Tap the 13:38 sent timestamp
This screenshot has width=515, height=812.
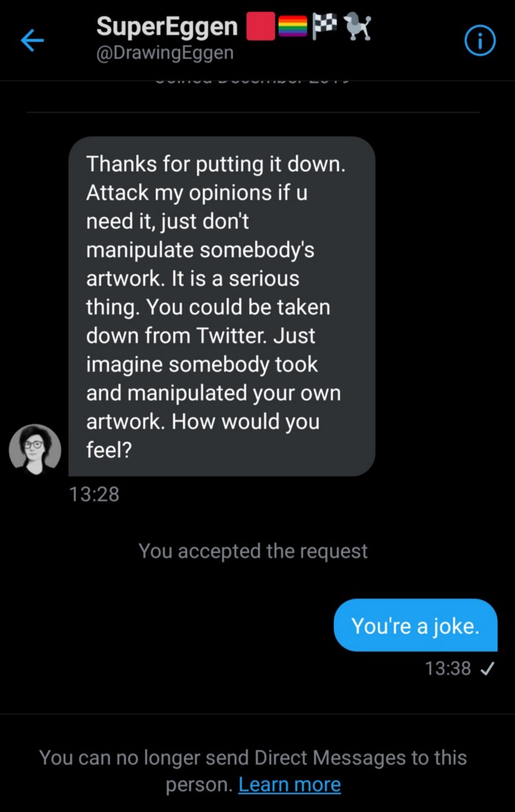(448, 668)
